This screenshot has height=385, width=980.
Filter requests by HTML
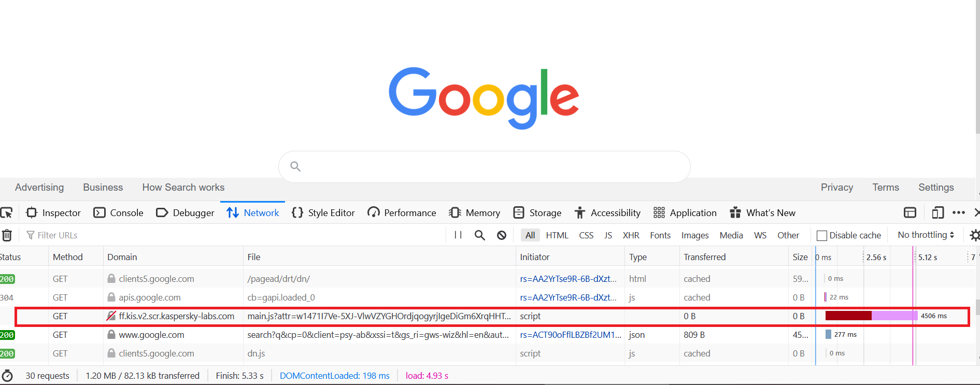(x=557, y=235)
